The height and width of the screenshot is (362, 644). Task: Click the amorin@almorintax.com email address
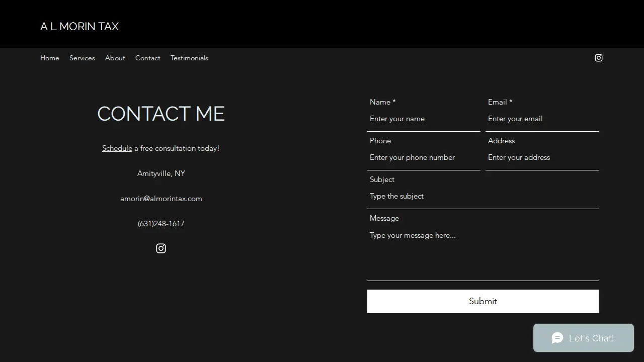161,199
